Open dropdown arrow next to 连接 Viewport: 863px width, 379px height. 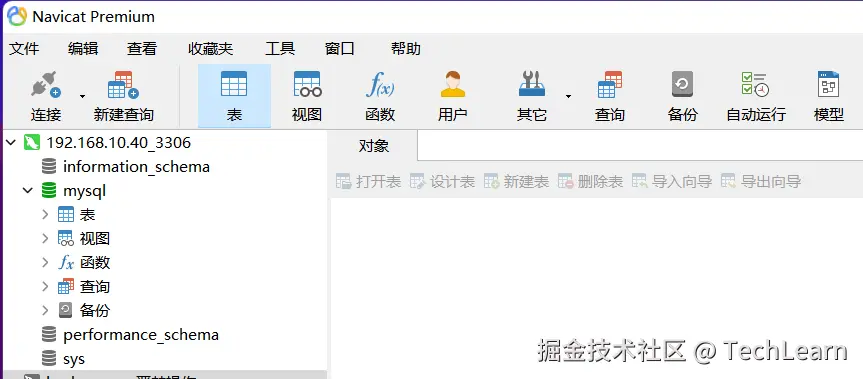(x=83, y=97)
